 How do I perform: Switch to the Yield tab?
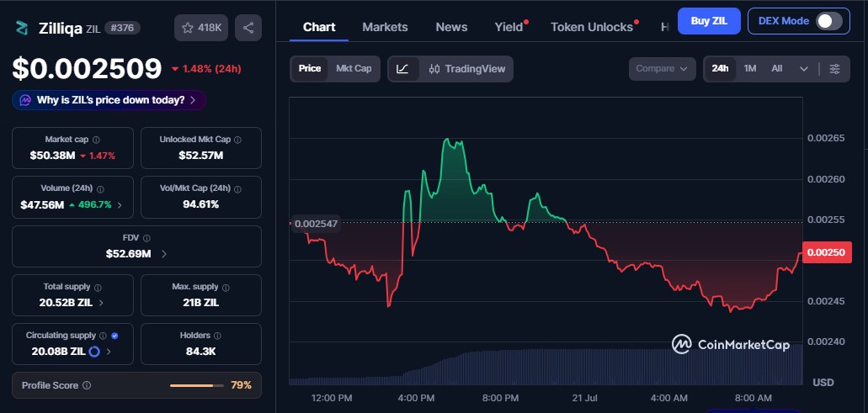pos(509,27)
